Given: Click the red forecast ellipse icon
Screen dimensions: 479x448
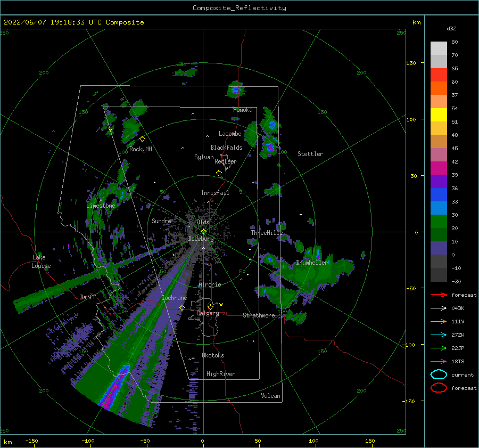Looking at the screenshot, I should 439,388.
